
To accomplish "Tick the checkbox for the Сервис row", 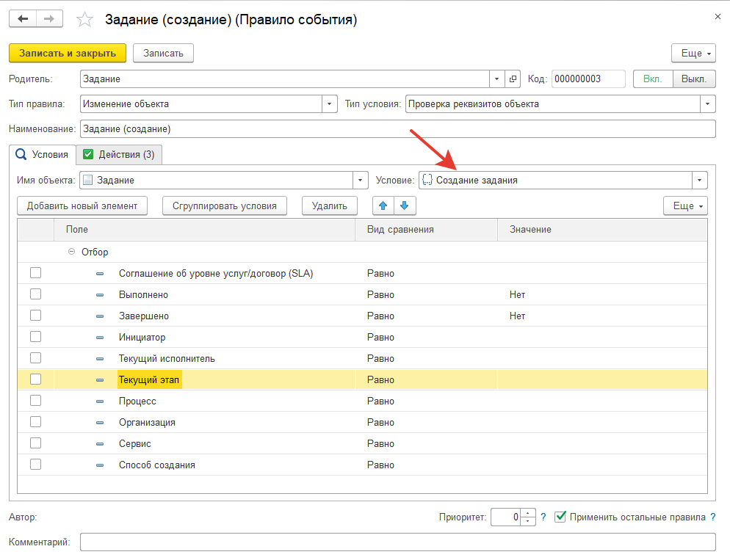I will click(x=35, y=443).
